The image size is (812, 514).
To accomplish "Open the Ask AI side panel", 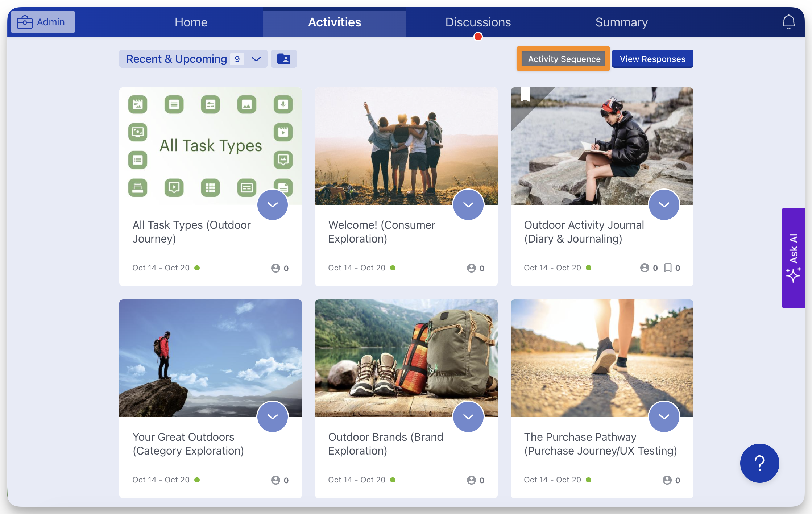I will click(793, 258).
